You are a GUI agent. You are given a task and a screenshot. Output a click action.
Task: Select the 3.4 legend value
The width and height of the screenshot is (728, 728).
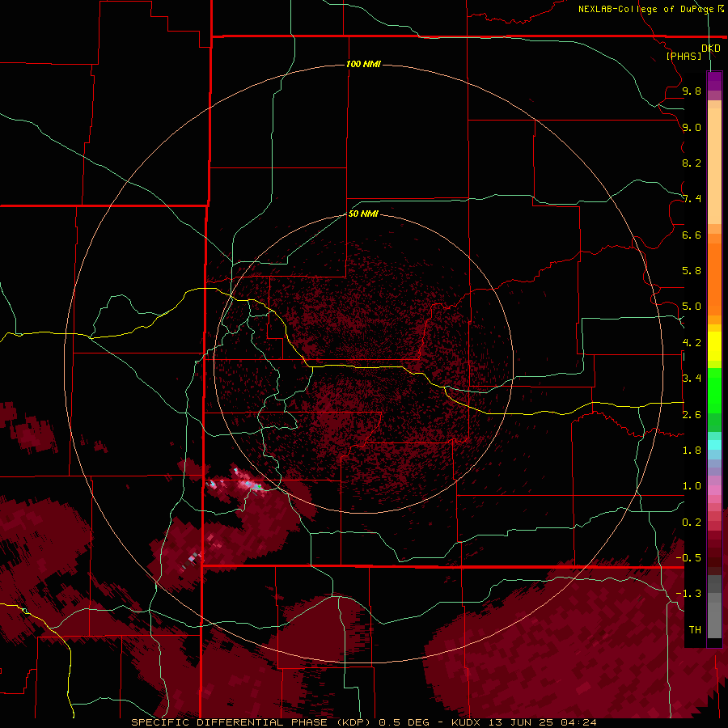pos(692,379)
